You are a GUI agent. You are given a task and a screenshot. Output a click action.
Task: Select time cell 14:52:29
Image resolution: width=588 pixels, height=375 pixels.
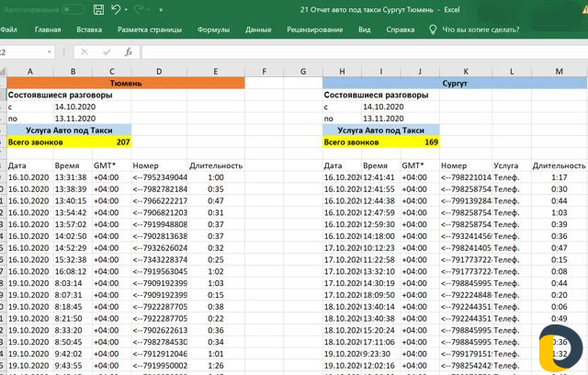tap(73, 248)
